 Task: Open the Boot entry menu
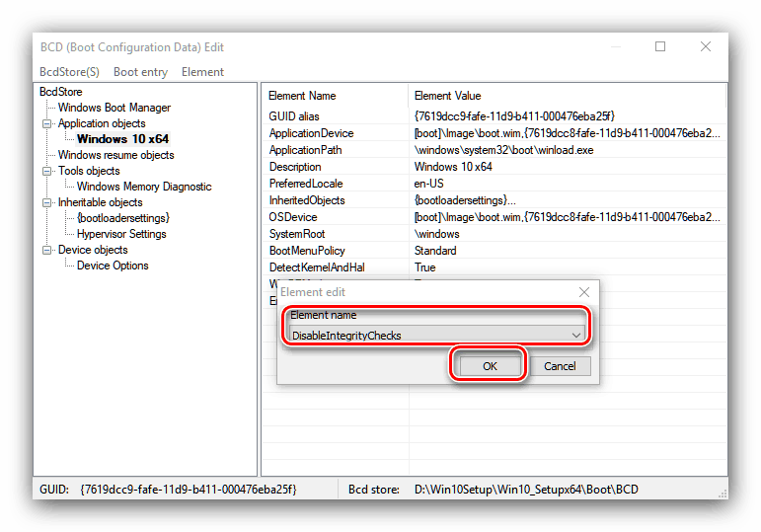140,72
